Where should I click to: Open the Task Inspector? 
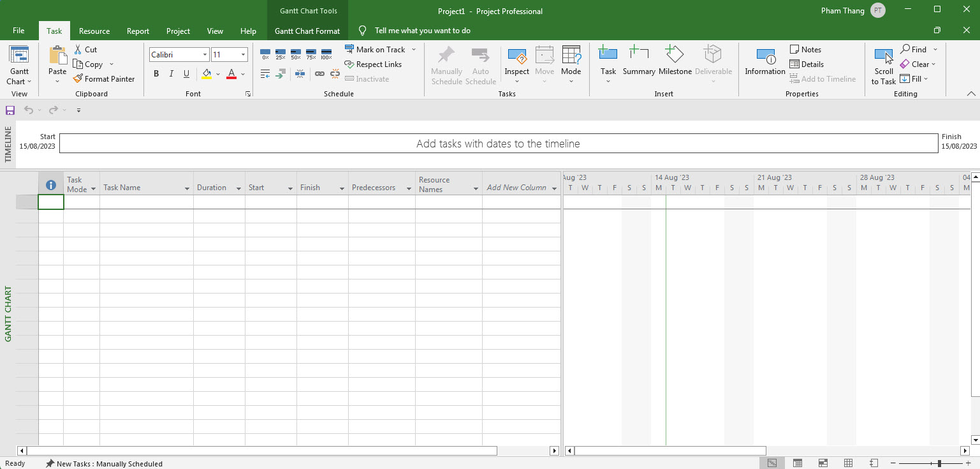[x=516, y=62]
